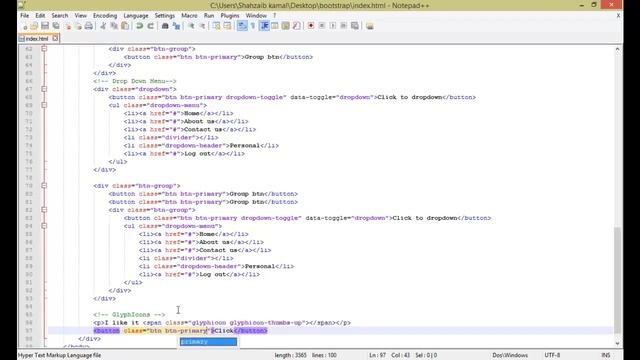Open the Replace dialog toolbar icon
Screen dimensions: 640x360
(x=176, y=26)
